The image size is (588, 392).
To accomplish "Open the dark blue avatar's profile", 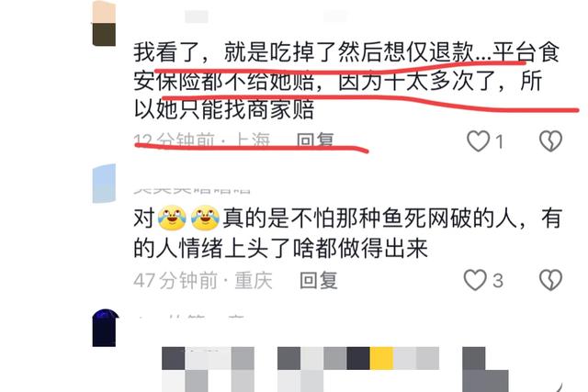I will (105, 328).
